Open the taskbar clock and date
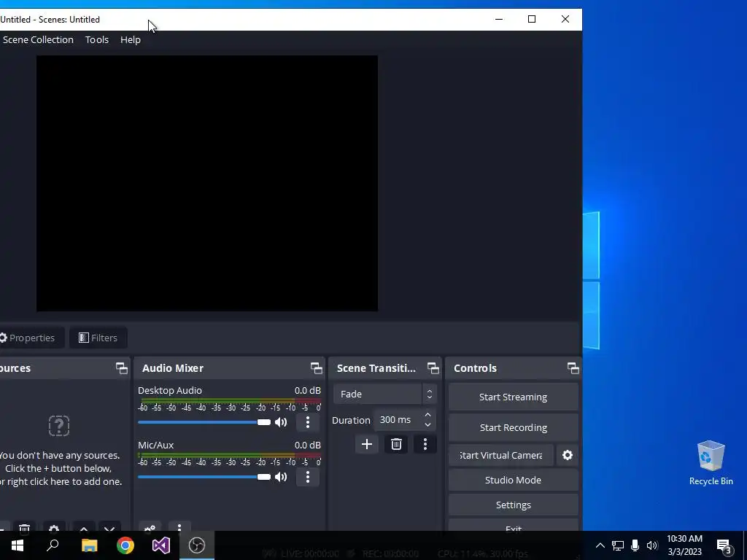The width and height of the screenshot is (747, 560). (x=684, y=545)
